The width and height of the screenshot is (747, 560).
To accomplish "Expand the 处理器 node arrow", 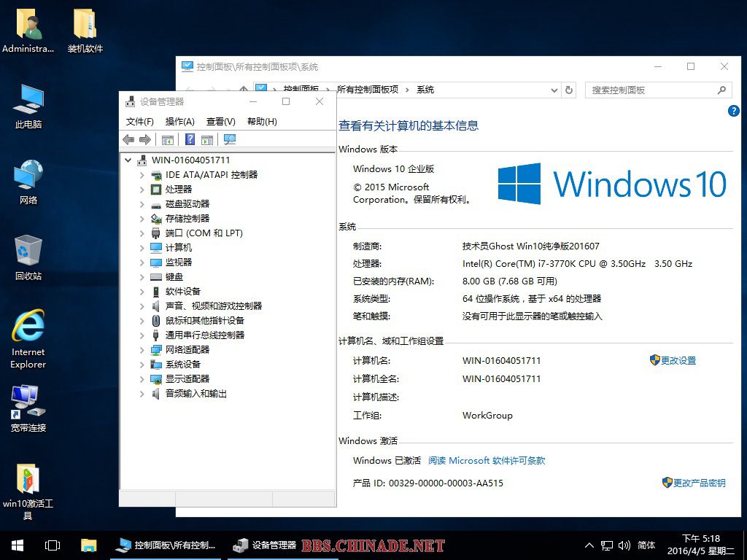I will click(142, 190).
